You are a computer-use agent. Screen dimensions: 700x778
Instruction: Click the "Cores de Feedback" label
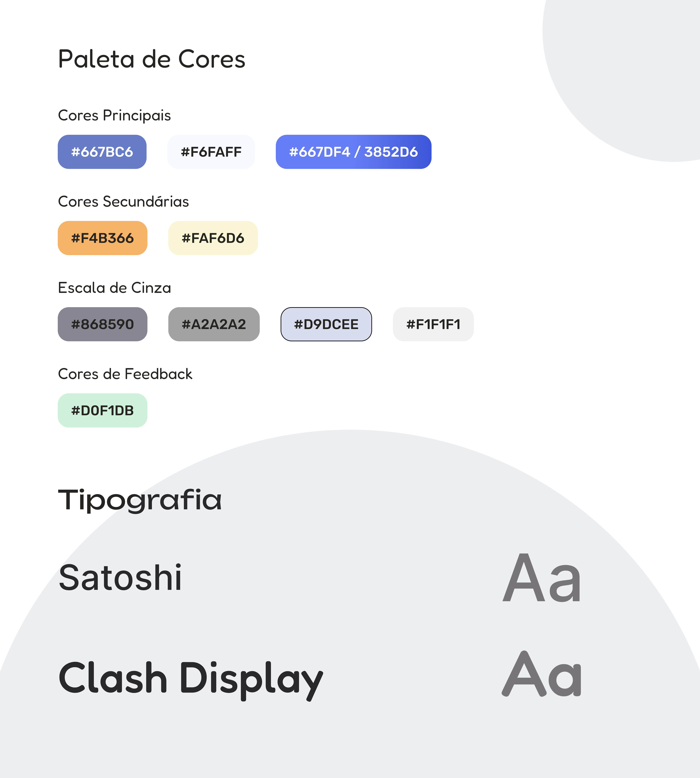[125, 374]
